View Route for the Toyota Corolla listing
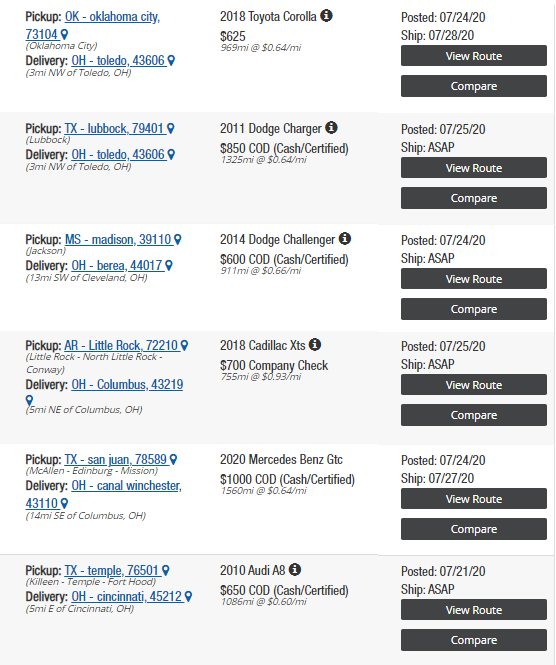Screen dimensions: 556x665 [x=474, y=56]
